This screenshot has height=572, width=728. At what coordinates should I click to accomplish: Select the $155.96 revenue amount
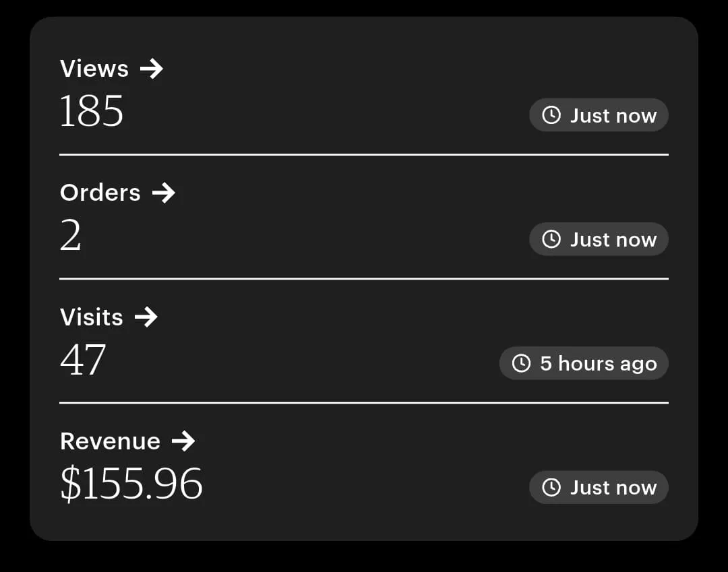(131, 484)
